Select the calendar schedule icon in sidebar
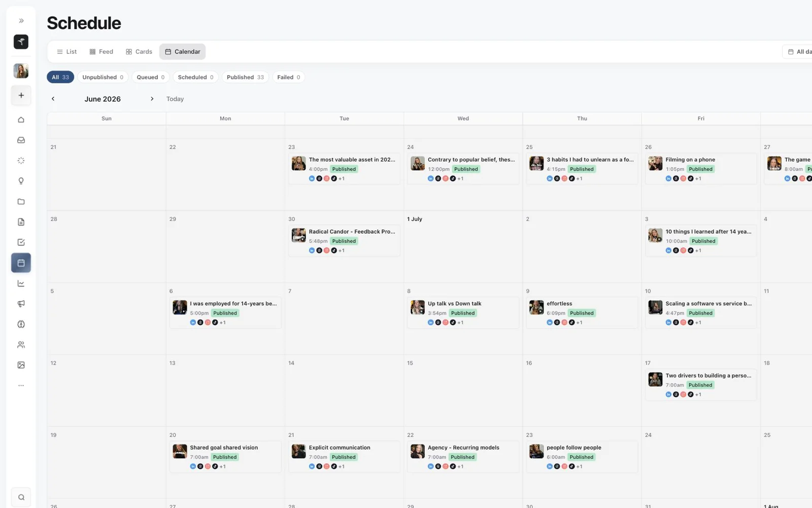This screenshot has height=508, width=812. point(21,263)
